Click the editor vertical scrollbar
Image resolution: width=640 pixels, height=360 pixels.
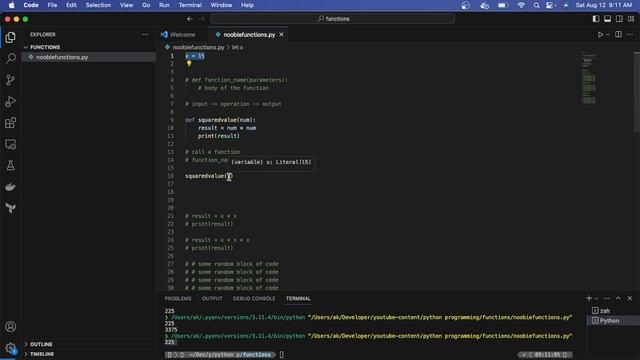(637, 92)
